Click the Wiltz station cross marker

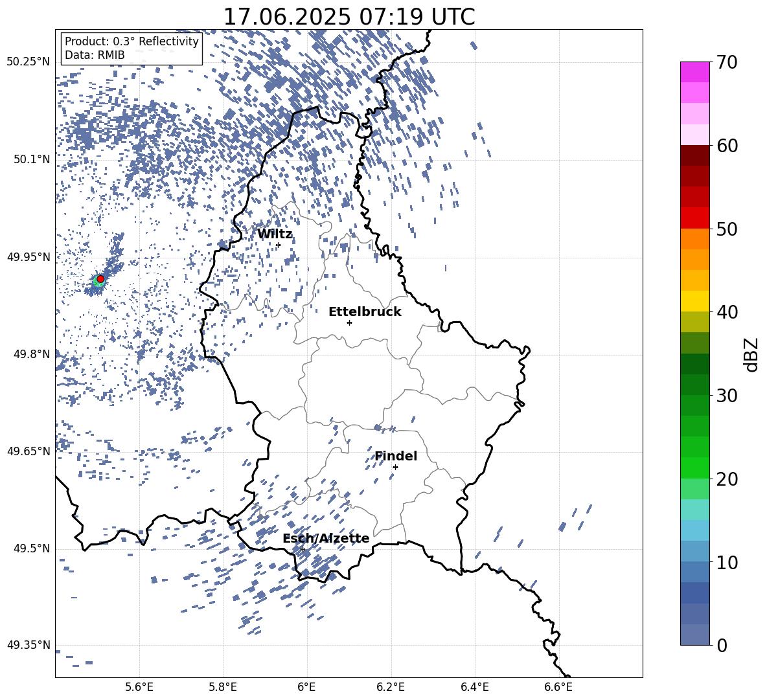coord(279,245)
